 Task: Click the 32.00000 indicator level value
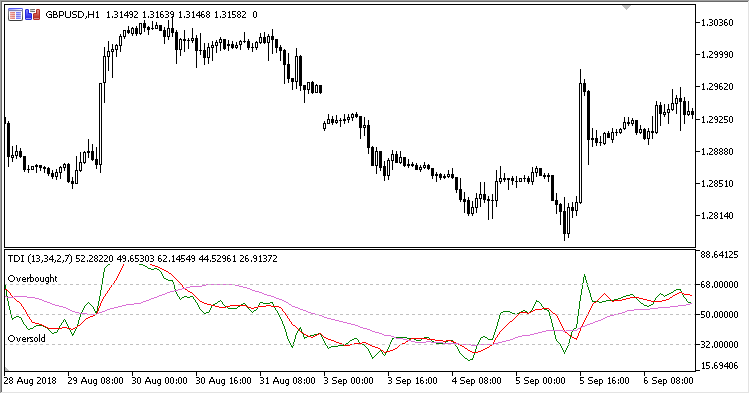[719, 344]
